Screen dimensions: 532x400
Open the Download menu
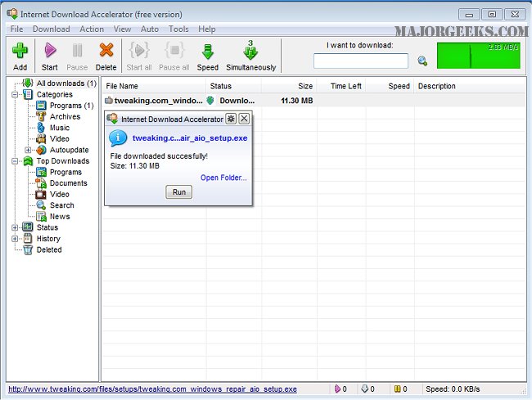[x=52, y=29]
